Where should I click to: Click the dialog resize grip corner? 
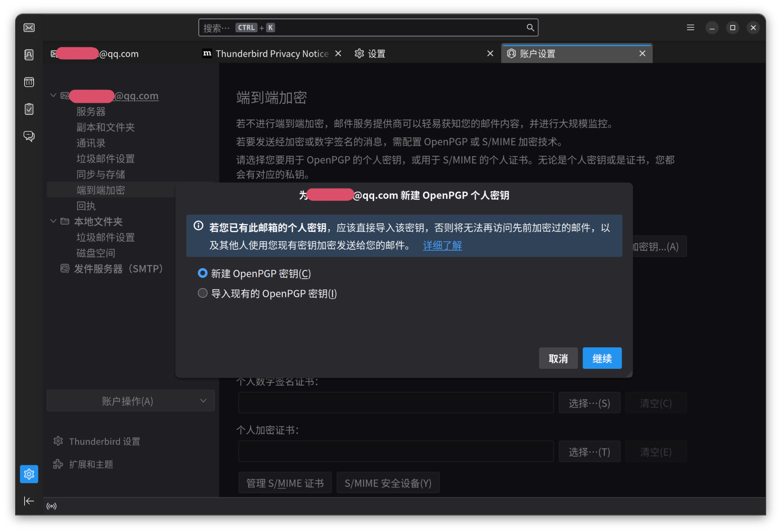coord(629,374)
